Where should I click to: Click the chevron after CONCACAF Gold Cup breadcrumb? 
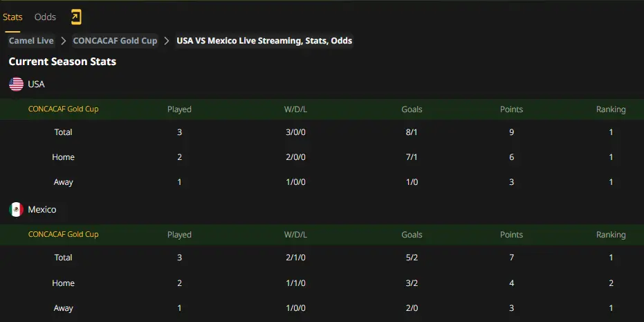point(167,41)
